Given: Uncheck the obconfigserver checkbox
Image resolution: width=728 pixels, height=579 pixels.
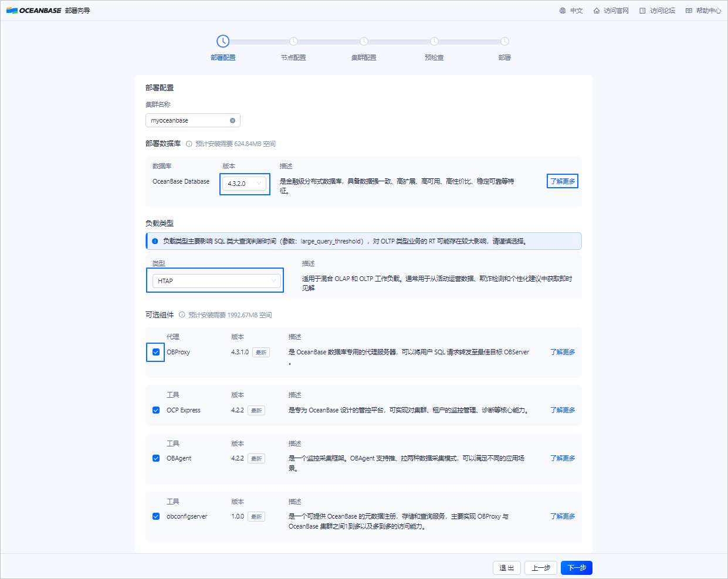Looking at the screenshot, I should coord(156,516).
